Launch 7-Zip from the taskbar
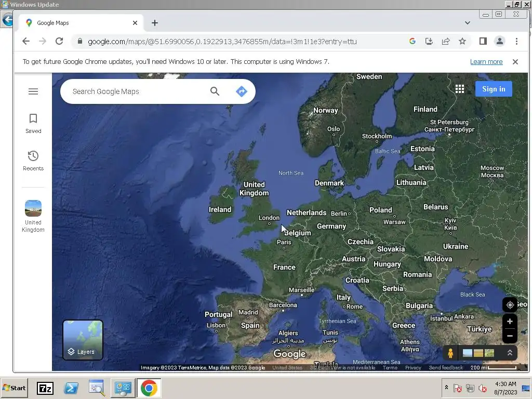532x399 pixels. [45, 388]
